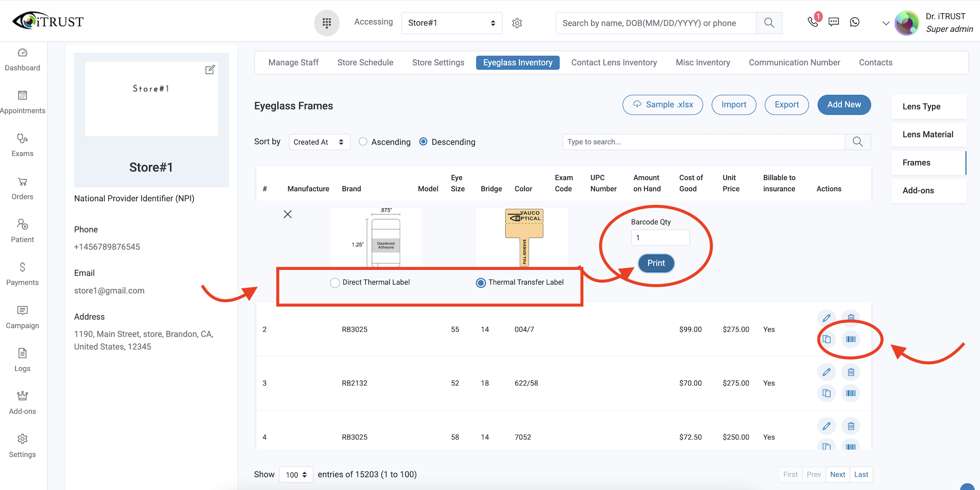Click the Print barcode button
This screenshot has height=490, width=980.
pos(656,263)
